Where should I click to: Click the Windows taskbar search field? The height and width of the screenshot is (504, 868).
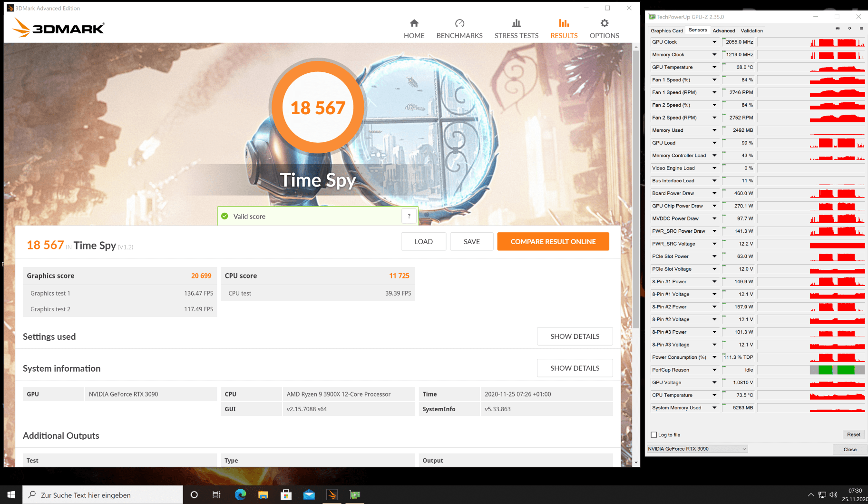(x=103, y=495)
